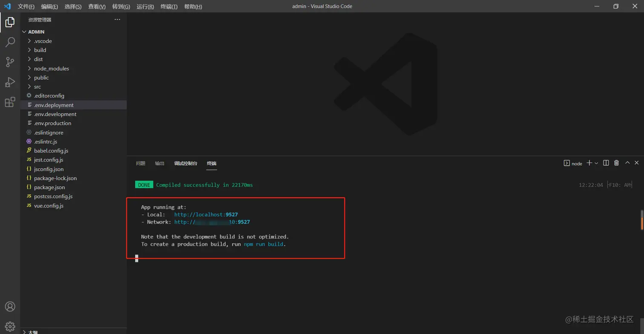Open the 终端(T) menu
The image size is (644, 334).
[x=169, y=6]
